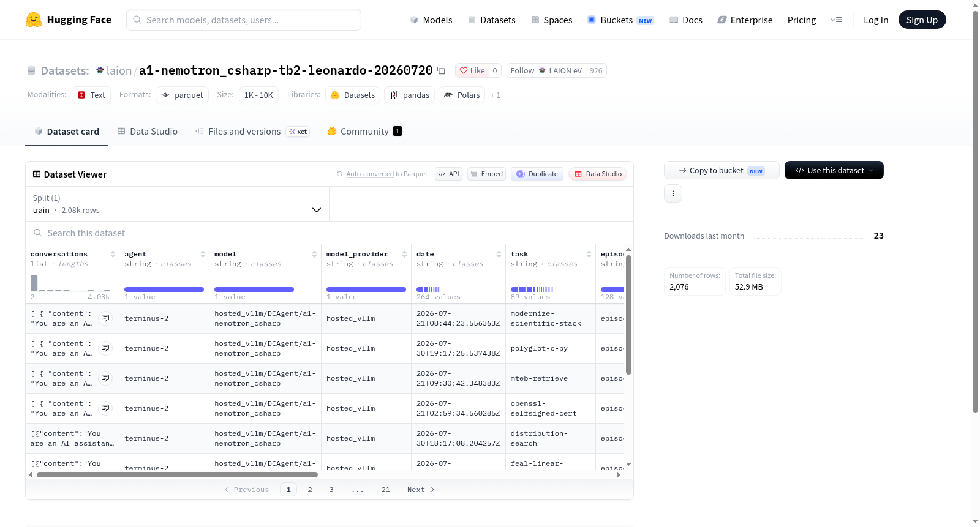This screenshot has width=980, height=527.
Task: Go to page 3 of results
Action: [331, 490]
